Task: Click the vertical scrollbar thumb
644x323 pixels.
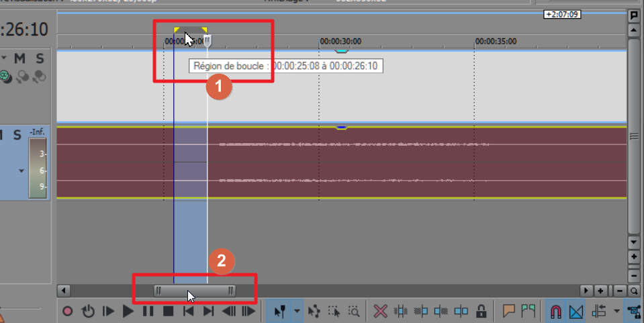Action: 634,136
